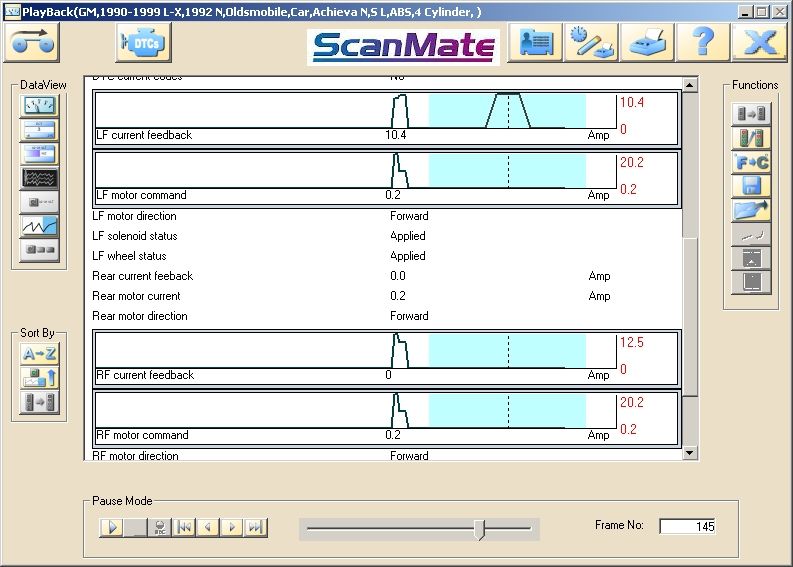Open the customer info card icon
793x567 pixels.
point(535,42)
